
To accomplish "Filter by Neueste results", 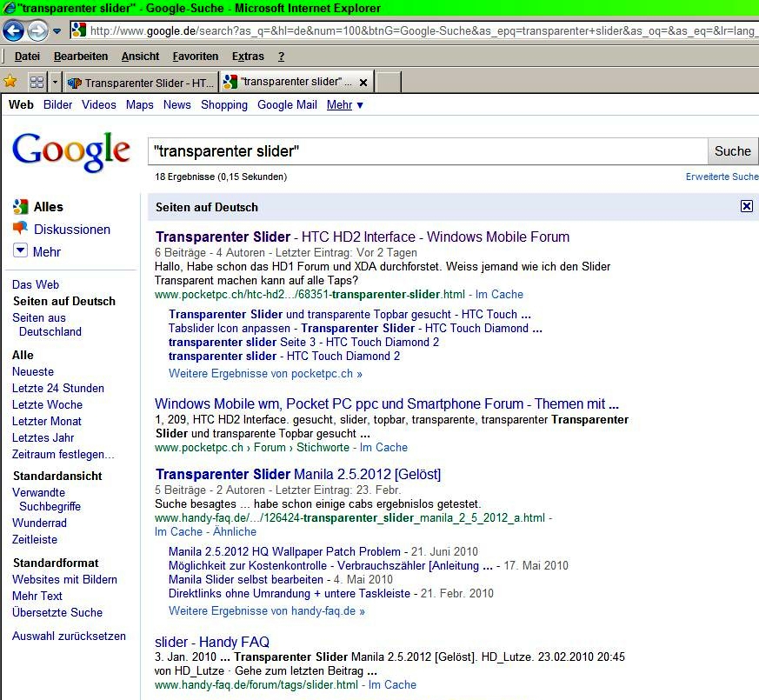I will tap(33, 372).
